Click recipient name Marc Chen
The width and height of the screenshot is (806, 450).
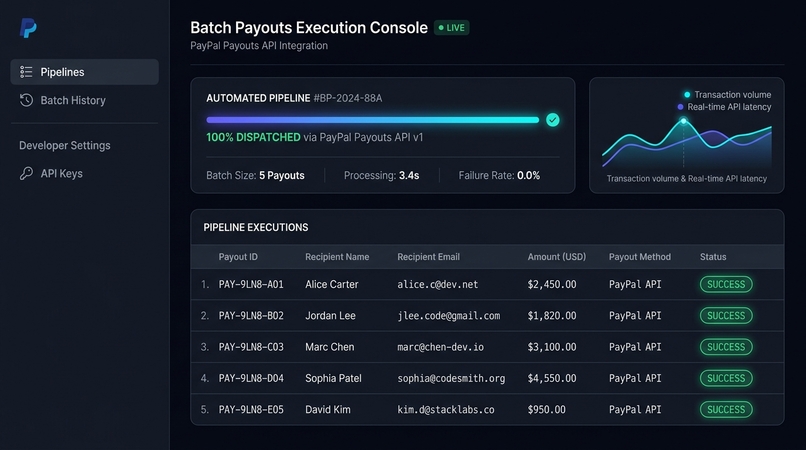click(x=329, y=347)
